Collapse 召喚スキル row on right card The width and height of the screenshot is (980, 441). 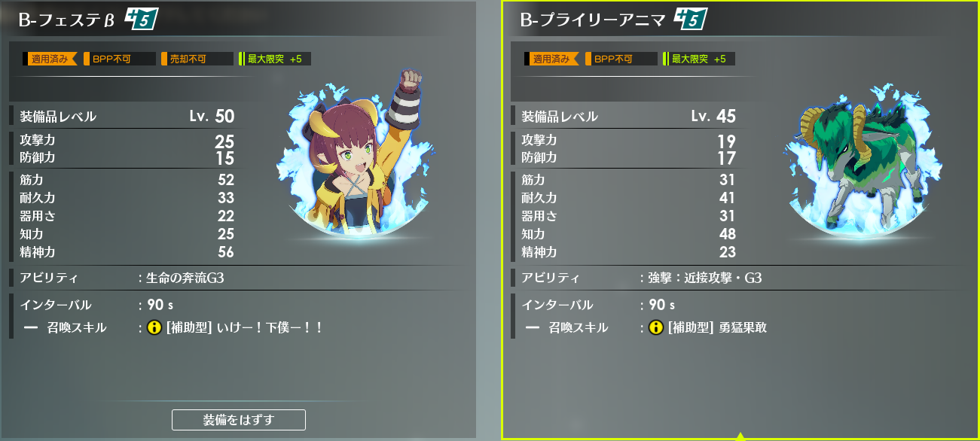tap(532, 328)
